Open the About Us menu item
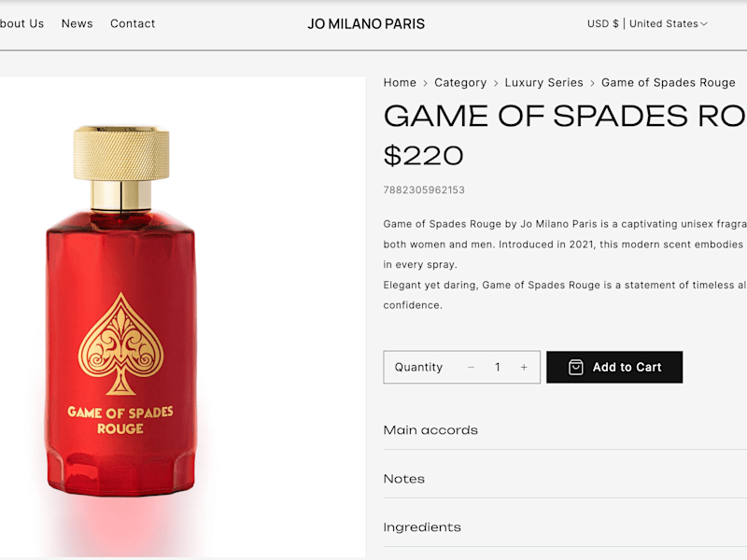 (x=21, y=24)
